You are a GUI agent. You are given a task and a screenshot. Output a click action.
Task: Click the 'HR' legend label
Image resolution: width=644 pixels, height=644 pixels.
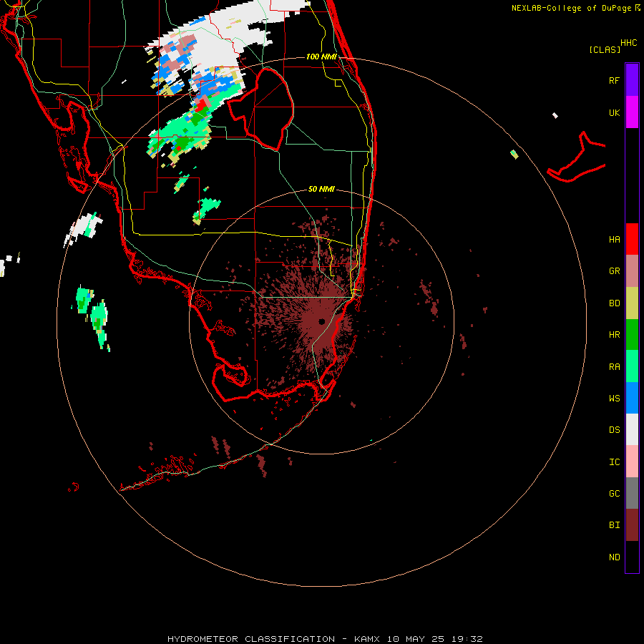tap(614, 335)
